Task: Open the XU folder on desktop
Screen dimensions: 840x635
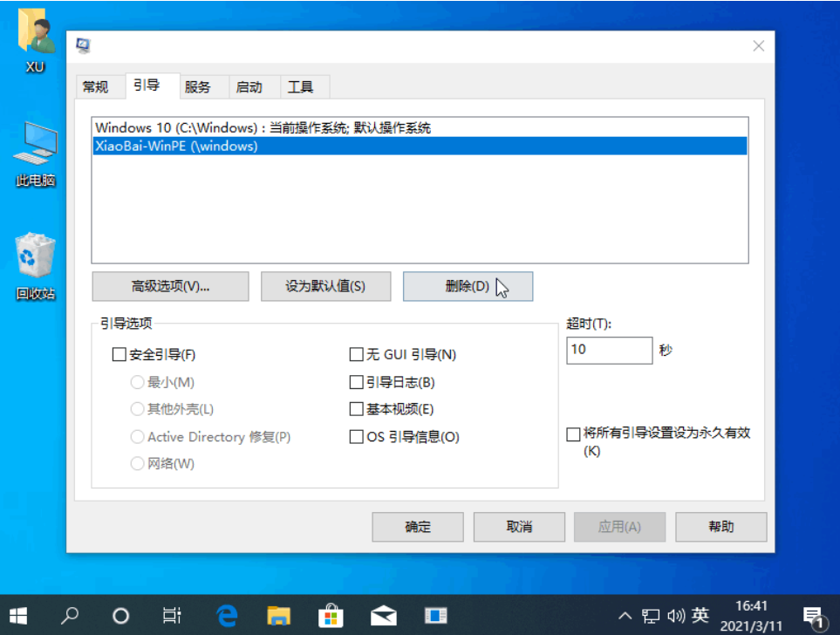Action: (x=34, y=35)
